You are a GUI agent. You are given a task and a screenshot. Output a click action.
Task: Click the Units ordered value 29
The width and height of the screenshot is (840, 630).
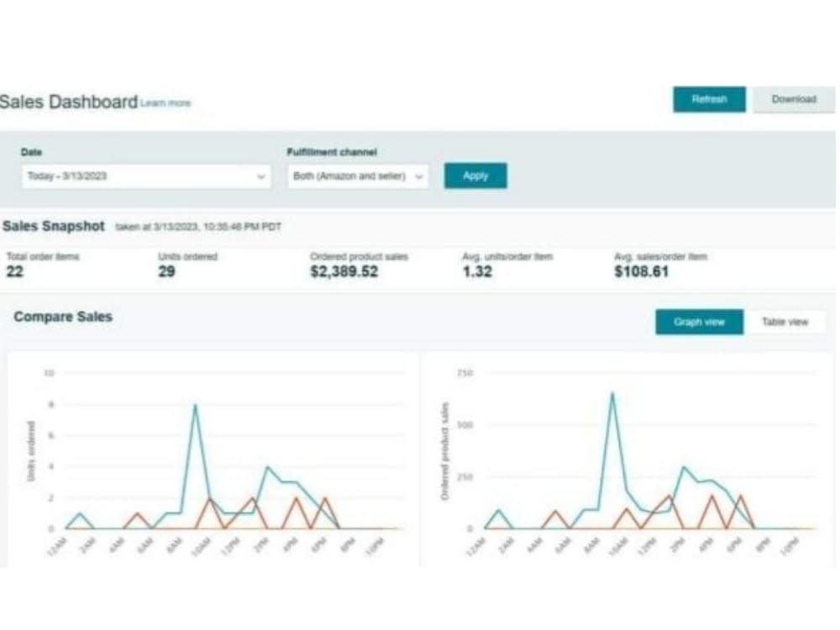(166, 271)
